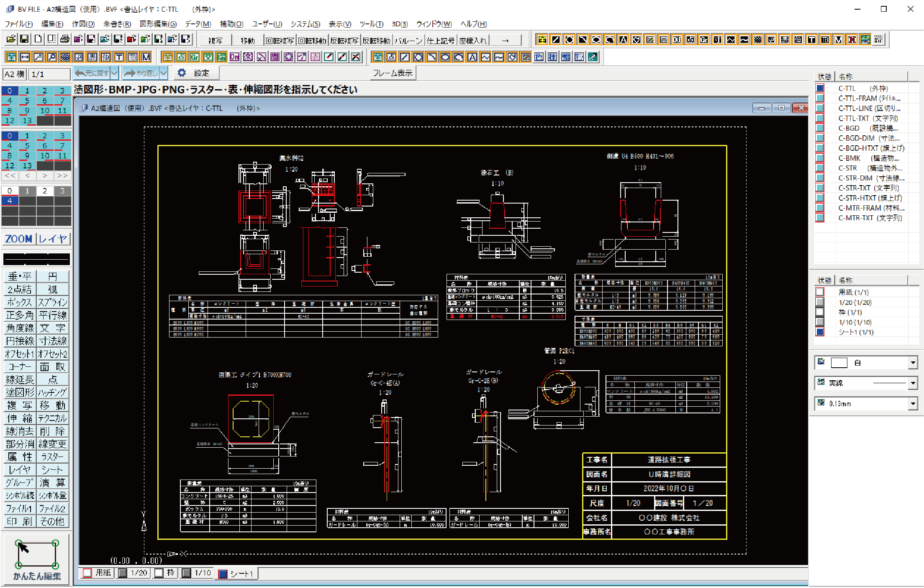Image resolution: width=924 pixels, height=588 pixels.
Task: Switch to the シート1 bottom tab
Action: click(236, 573)
